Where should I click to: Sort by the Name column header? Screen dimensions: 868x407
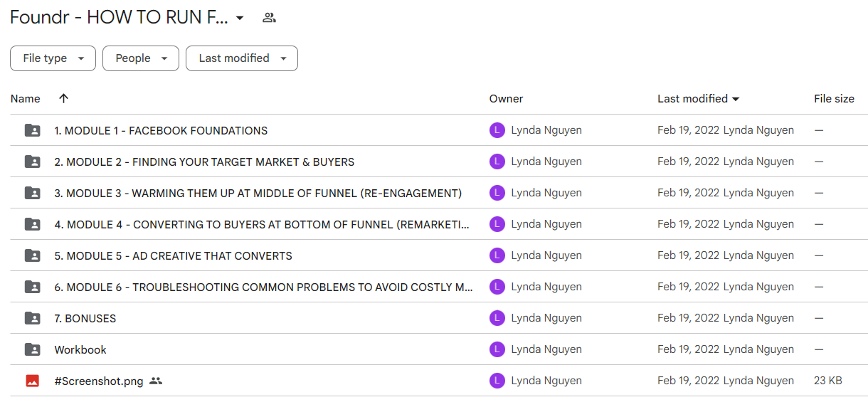(x=26, y=99)
